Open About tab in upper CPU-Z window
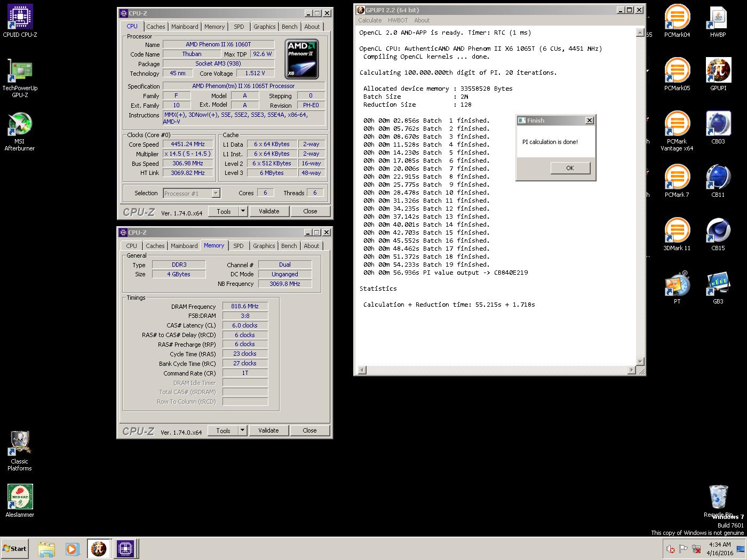Screen dimensions: 747x560 (312, 27)
